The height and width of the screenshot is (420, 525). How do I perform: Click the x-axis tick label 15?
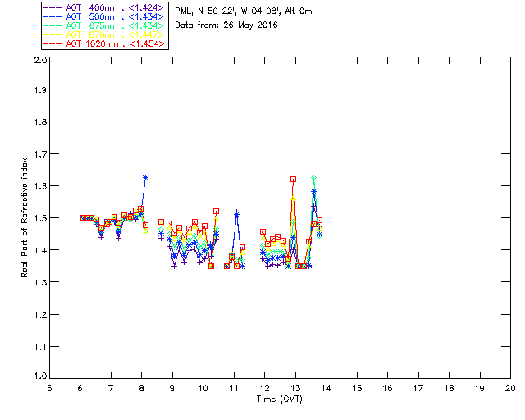pos(357,388)
